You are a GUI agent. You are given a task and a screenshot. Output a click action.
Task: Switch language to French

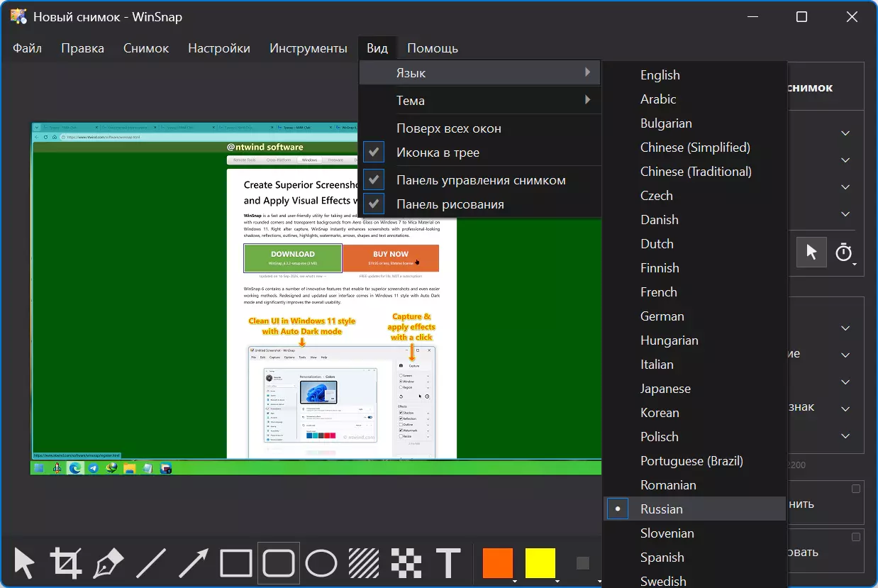(x=695, y=292)
